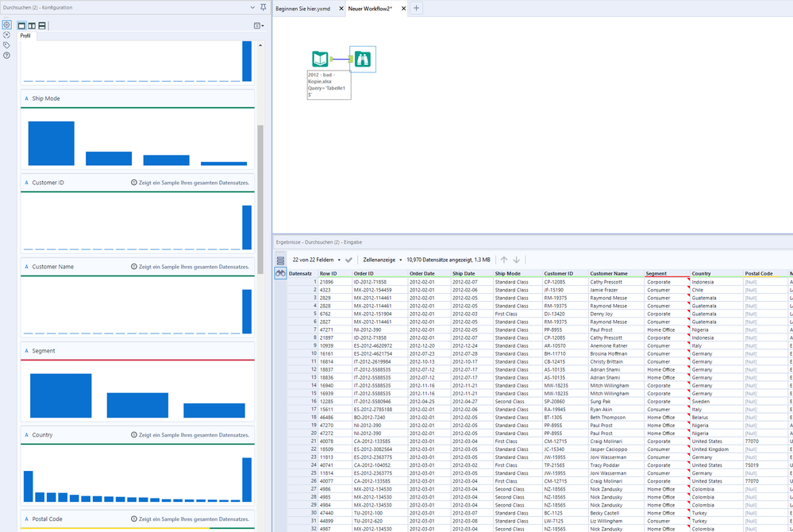Select cell 'Jamie Frazer' in row 2
Image resolution: width=793 pixels, height=532 pixels.
click(616, 291)
